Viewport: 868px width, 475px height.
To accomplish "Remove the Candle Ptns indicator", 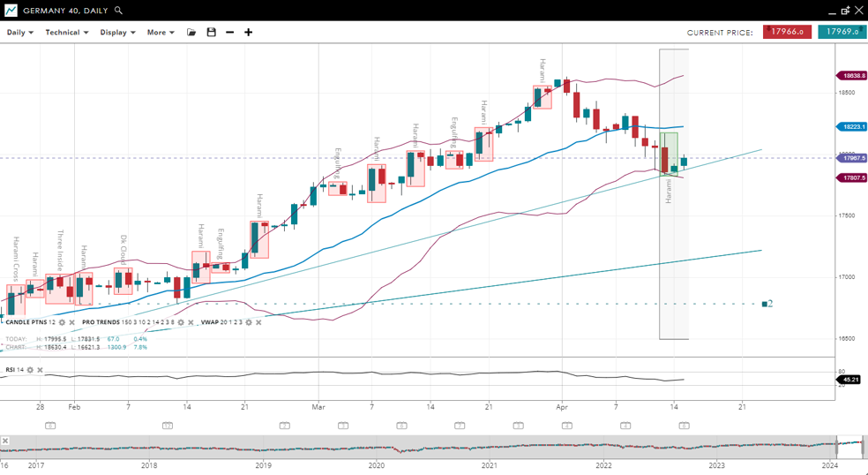I will tap(73, 323).
